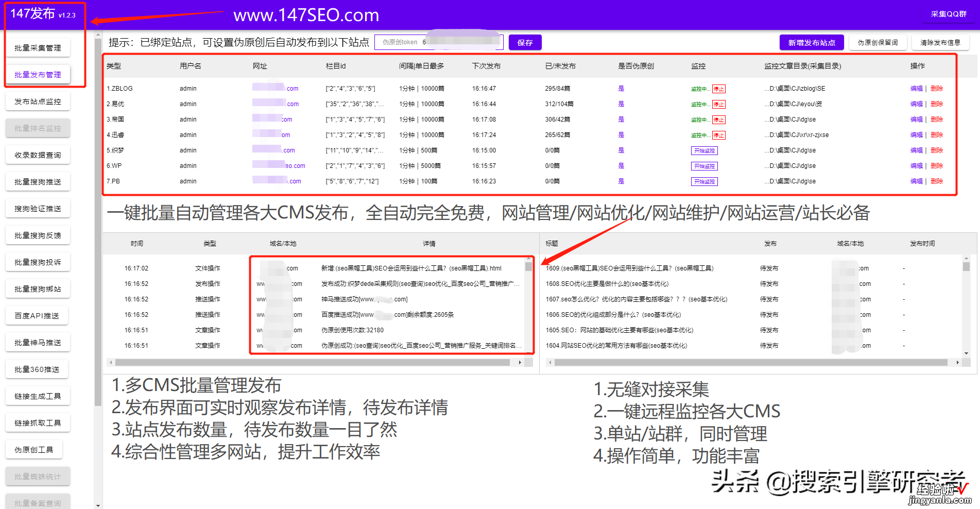Click the pending list vertical scrollbar down arrow
Screen dimensions: 980x509
[x=966, y=353]
